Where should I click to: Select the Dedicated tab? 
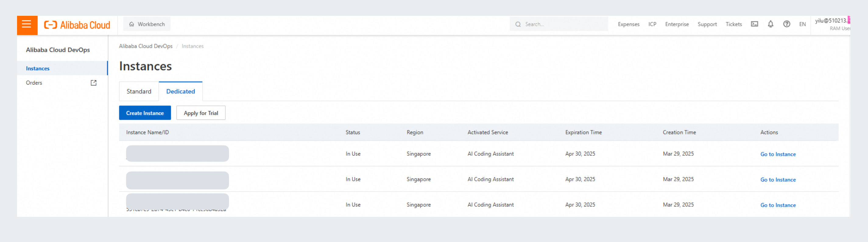point(181,92)
